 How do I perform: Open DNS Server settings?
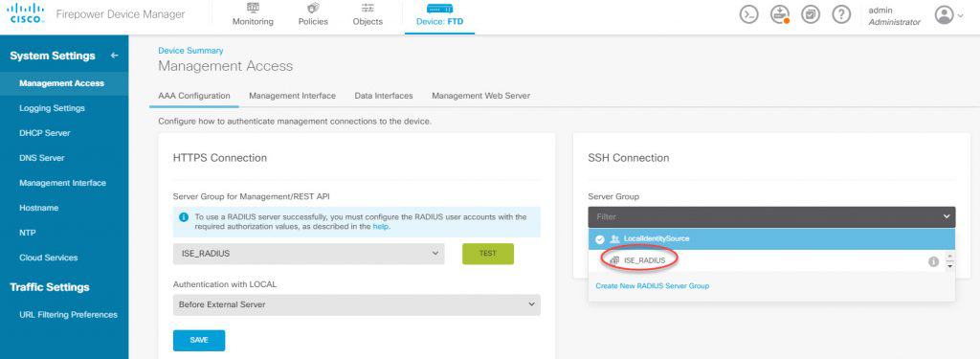(x=42, y=158)
